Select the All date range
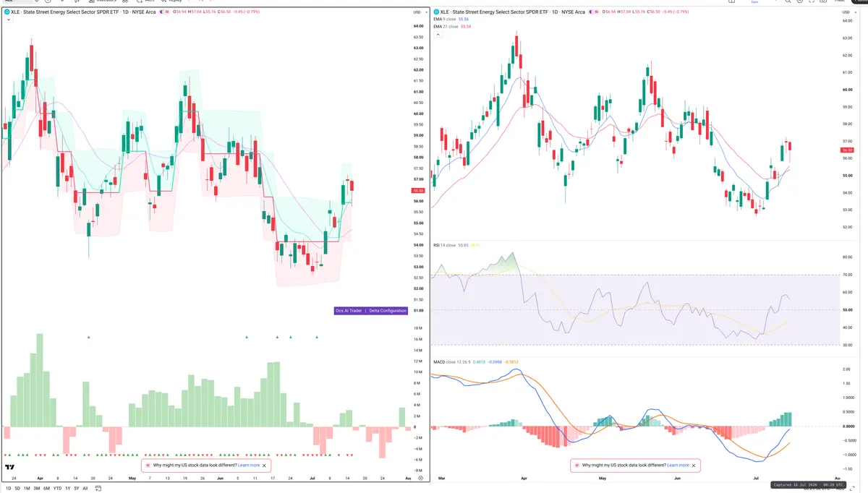The height and width of the screenshot is (493, 868). coord(85,488)
